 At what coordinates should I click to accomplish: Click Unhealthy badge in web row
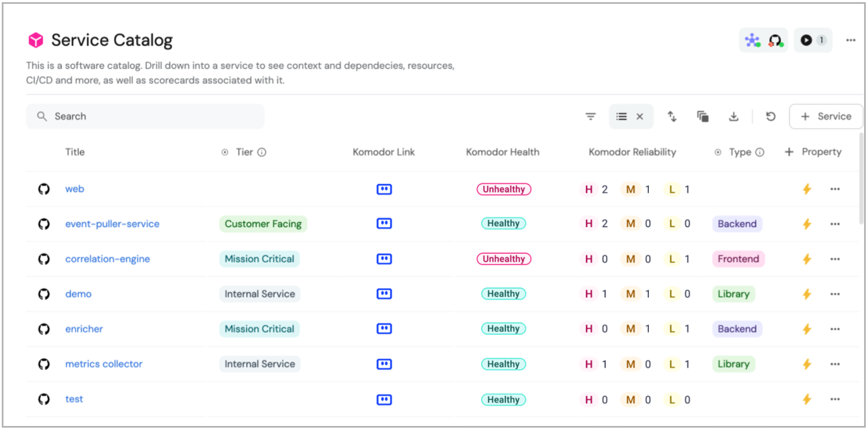point(504,189)
